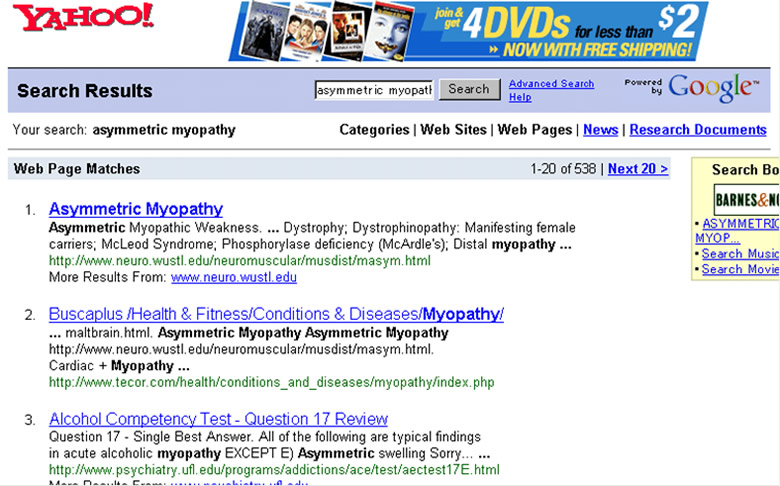Click the neuro.wustl.edu masym.html green URL

click(x=240, y=261)
